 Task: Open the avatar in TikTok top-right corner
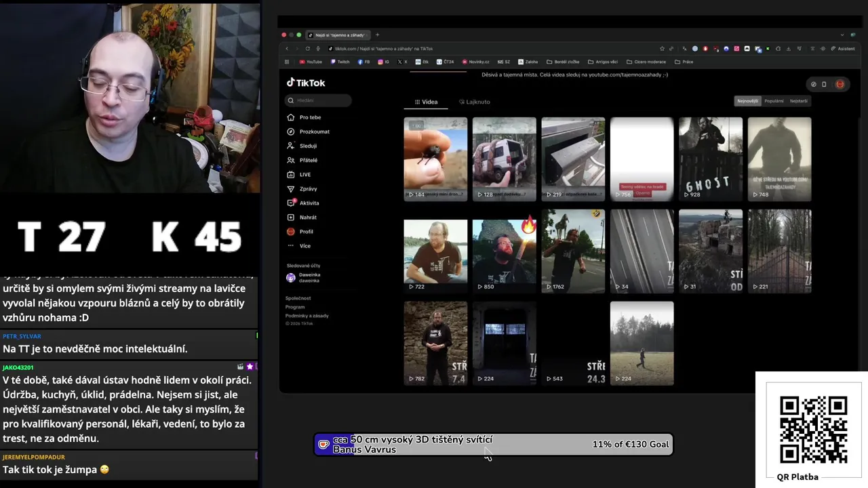tap(840, 84)
